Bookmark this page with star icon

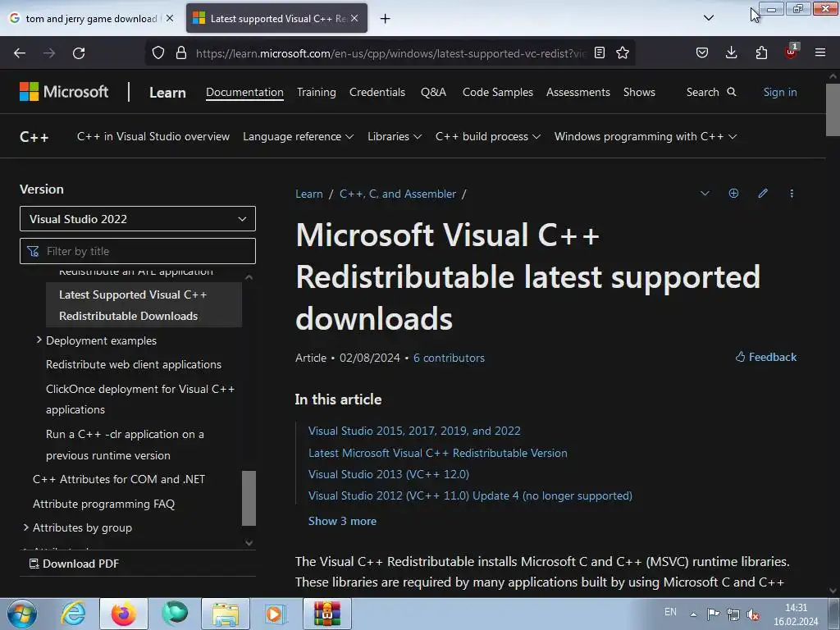(x=623, y=52)
